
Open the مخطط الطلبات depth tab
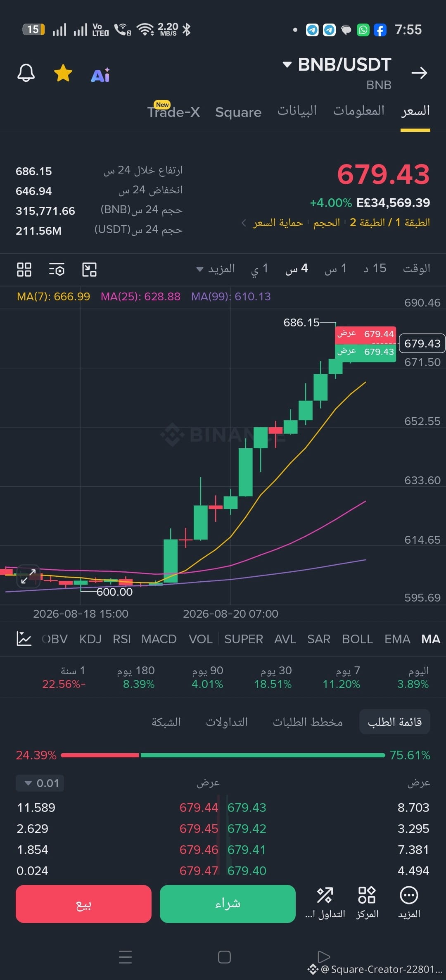point(308,722)
